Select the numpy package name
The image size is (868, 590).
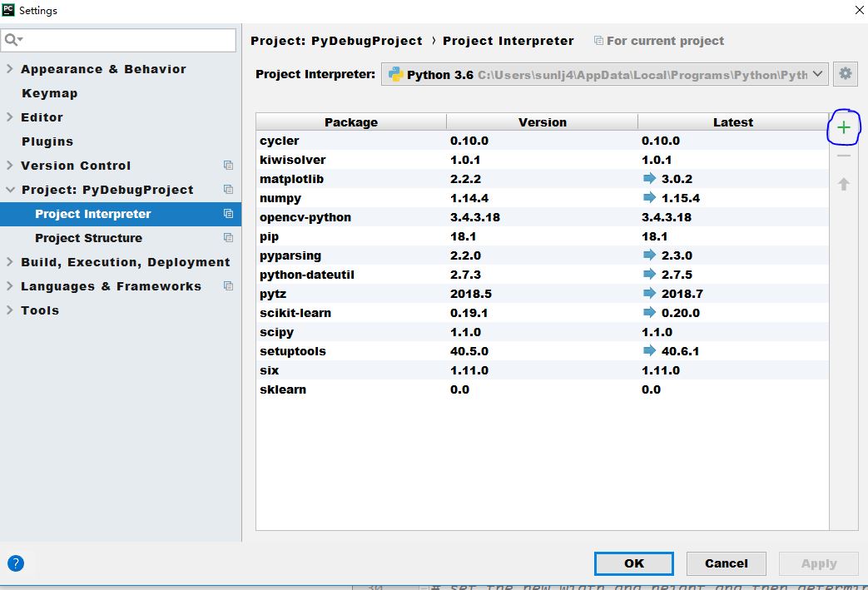pyautogui.click(x=280, y=198)
